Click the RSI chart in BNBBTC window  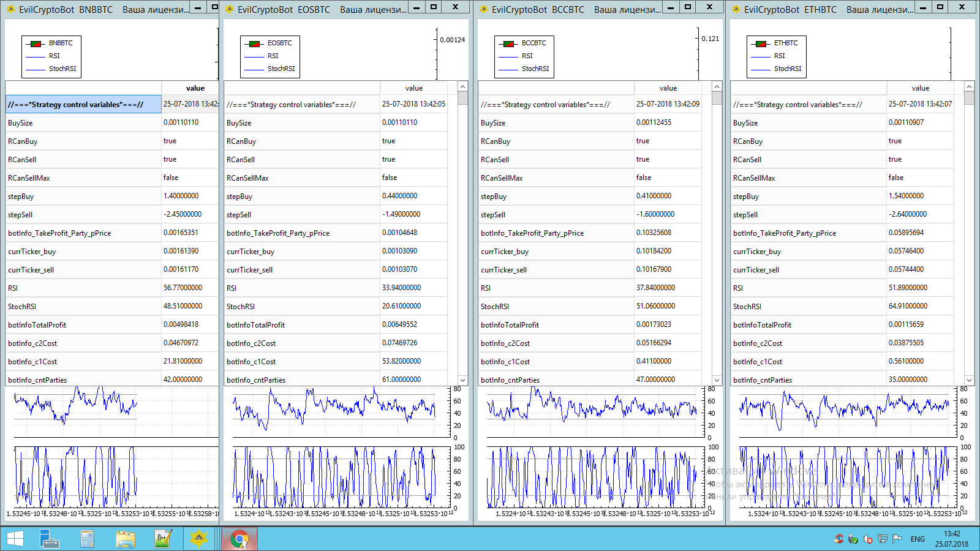pyautogui.click(x=116, y=412)
